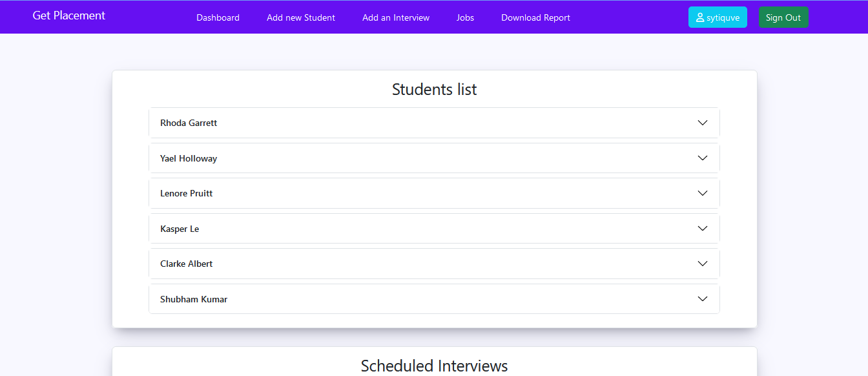This screenshot has height=376, width=868.
Task: Open Add an Interview page
Action: click(x=396, y=17)
